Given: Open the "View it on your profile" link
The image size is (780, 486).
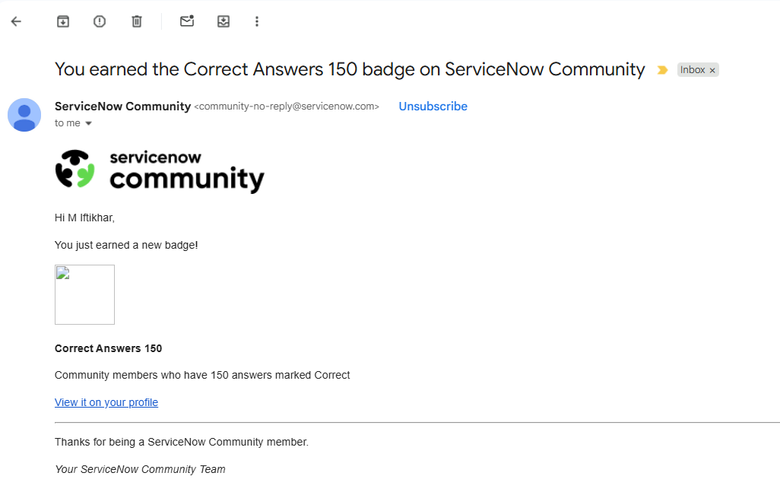Looking at the screenshot, I should [x=106, y=402].
